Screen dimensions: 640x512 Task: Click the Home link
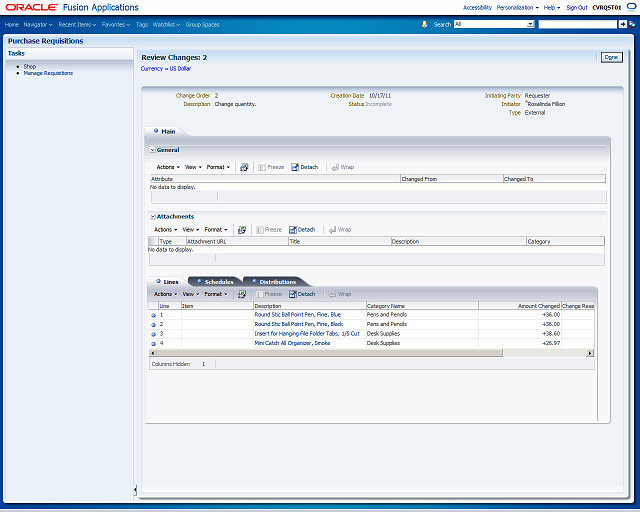tap(11, 25)
